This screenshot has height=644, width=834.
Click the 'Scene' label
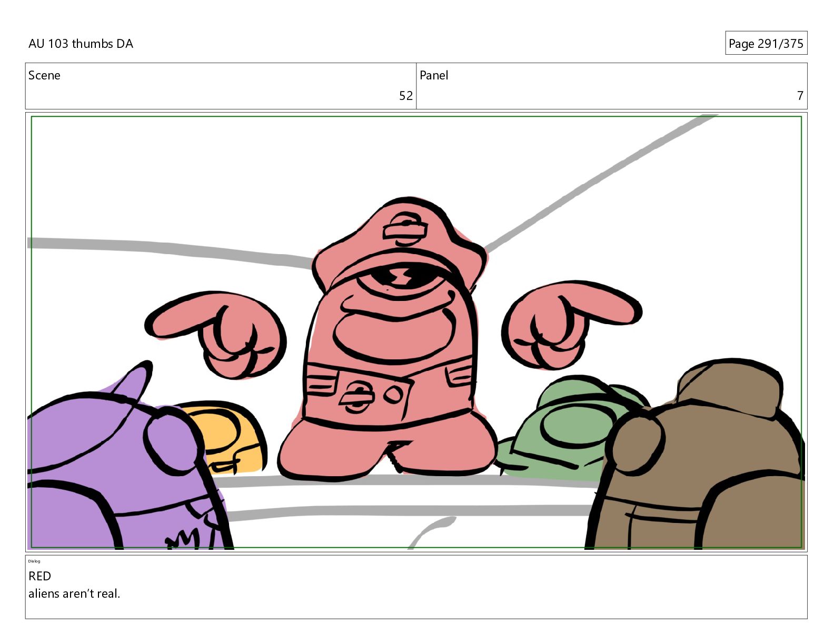coord(44,75)
